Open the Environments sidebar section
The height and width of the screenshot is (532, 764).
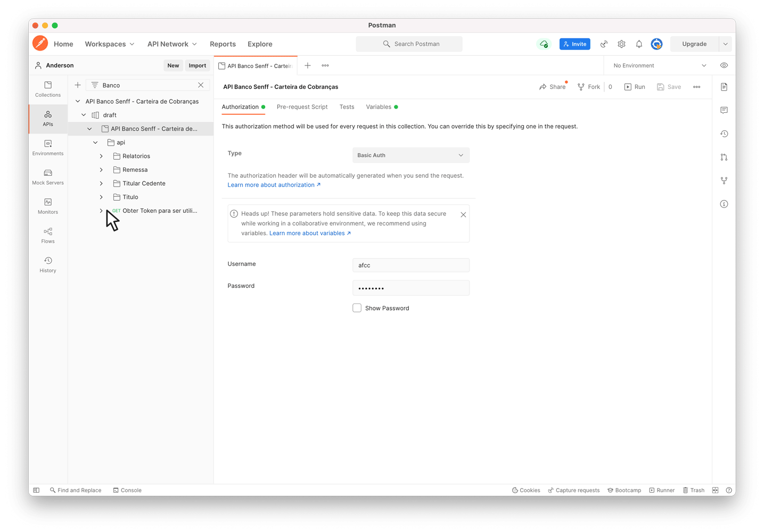(x=48, y=147)
